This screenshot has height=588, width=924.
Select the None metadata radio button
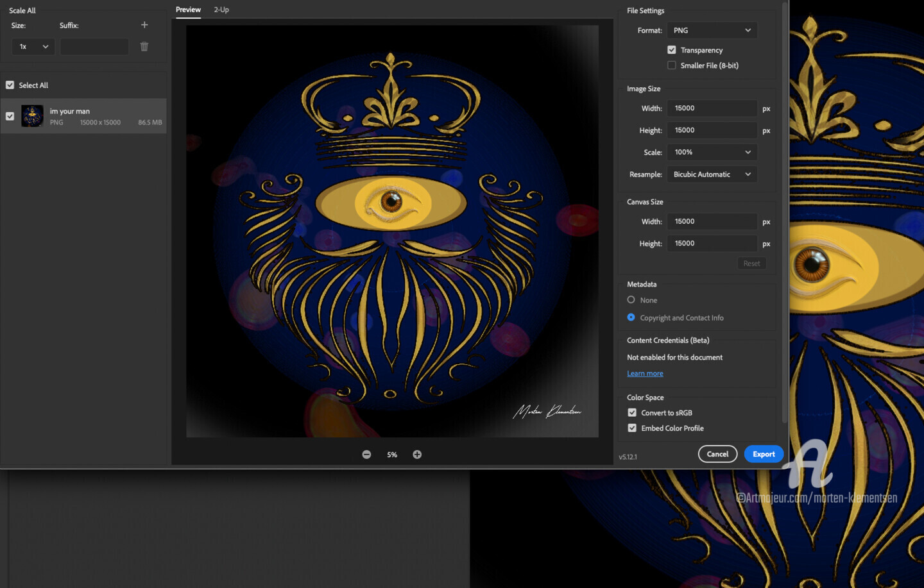[x=631, y=299]
